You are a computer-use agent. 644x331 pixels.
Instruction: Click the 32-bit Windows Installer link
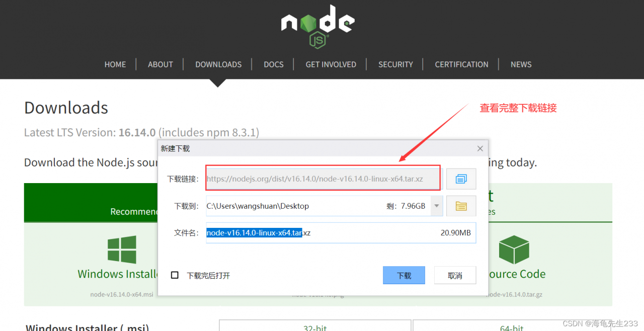pyautogui.click(x=315, y=327)
